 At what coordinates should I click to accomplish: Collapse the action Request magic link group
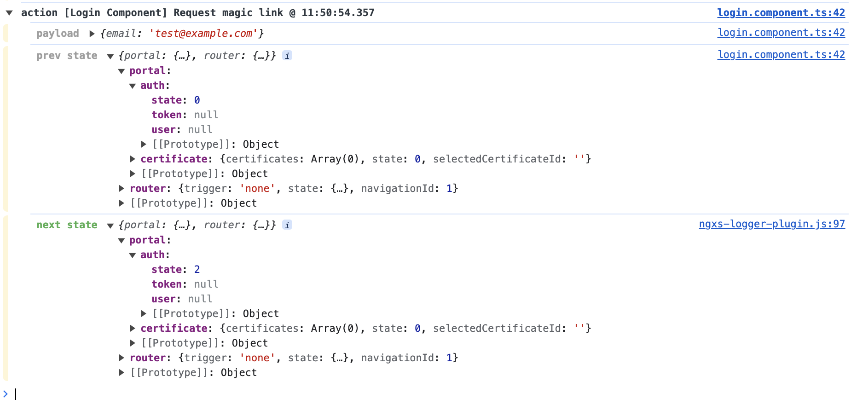point(9,13)
